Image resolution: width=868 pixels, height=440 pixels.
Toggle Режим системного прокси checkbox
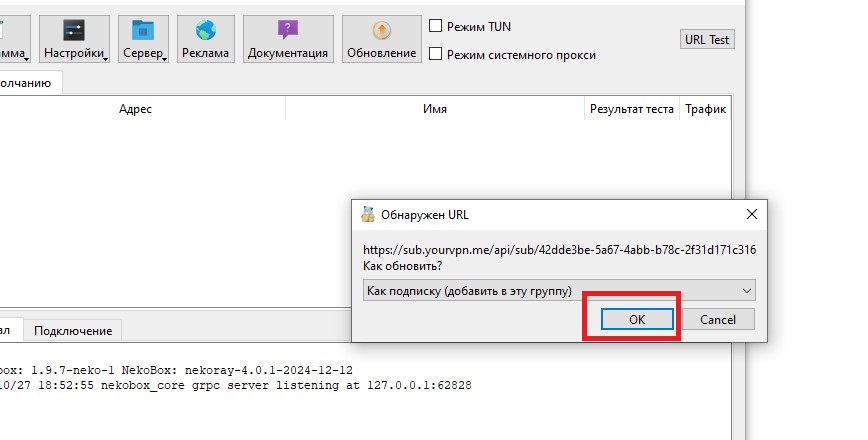click(x=435, y=55)
